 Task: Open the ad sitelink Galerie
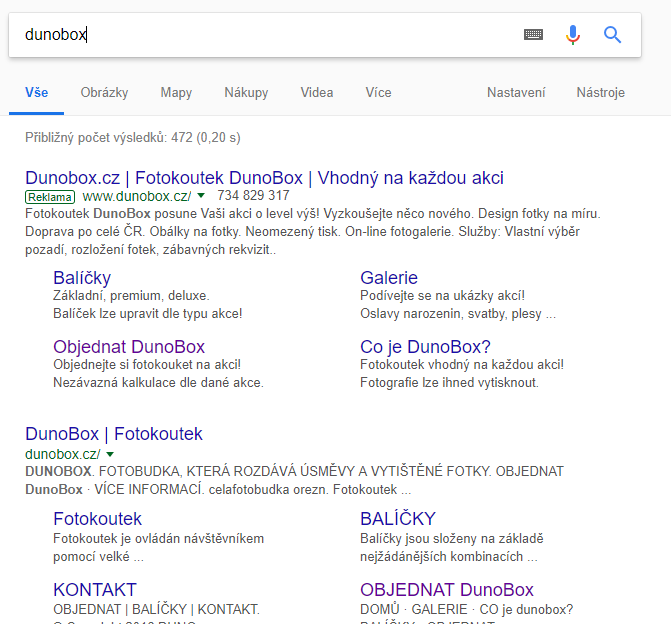pyautogui.click(x=389, y=278)
